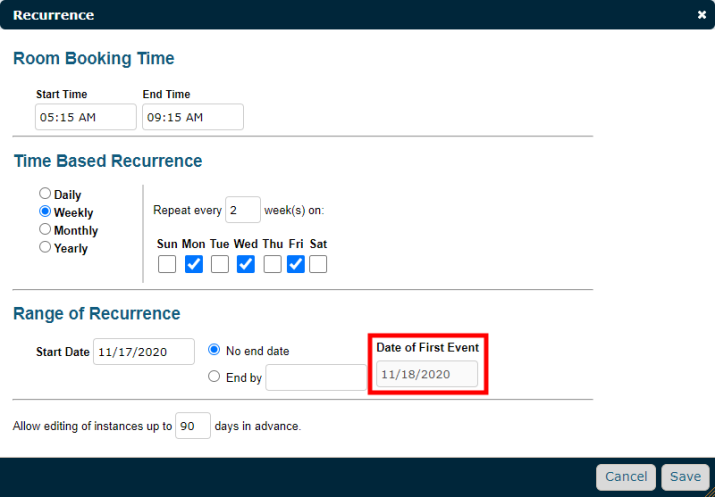715x497 pixels.
Task: Select the Yearly recurrence option
Action: (45, 247)
